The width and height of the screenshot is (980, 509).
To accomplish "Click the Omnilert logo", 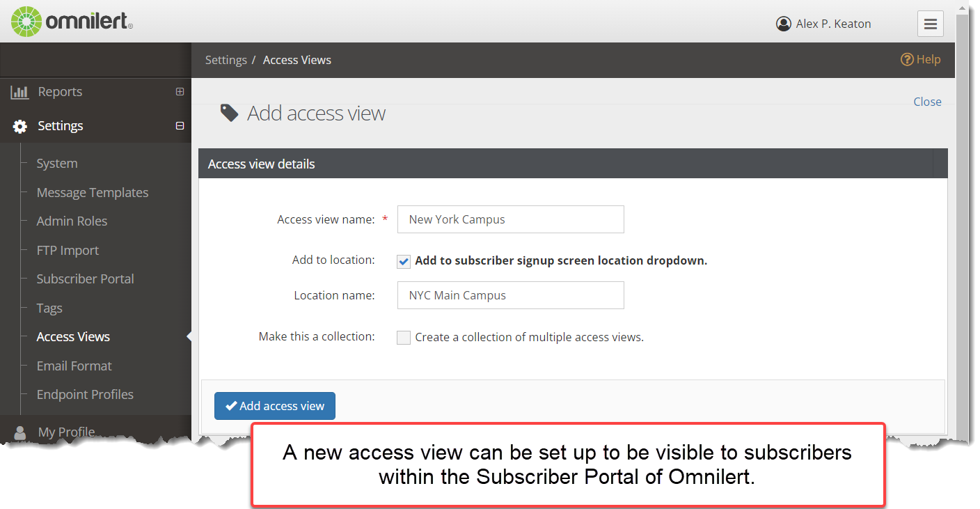I will point(72,21).
